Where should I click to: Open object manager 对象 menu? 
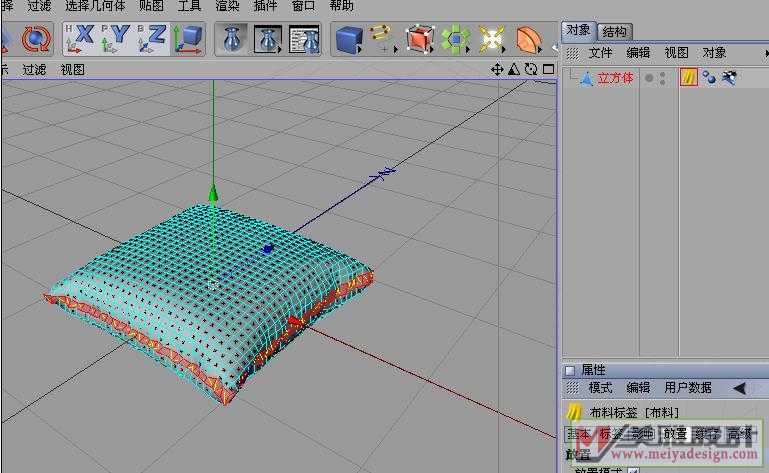tap(714, 53)
